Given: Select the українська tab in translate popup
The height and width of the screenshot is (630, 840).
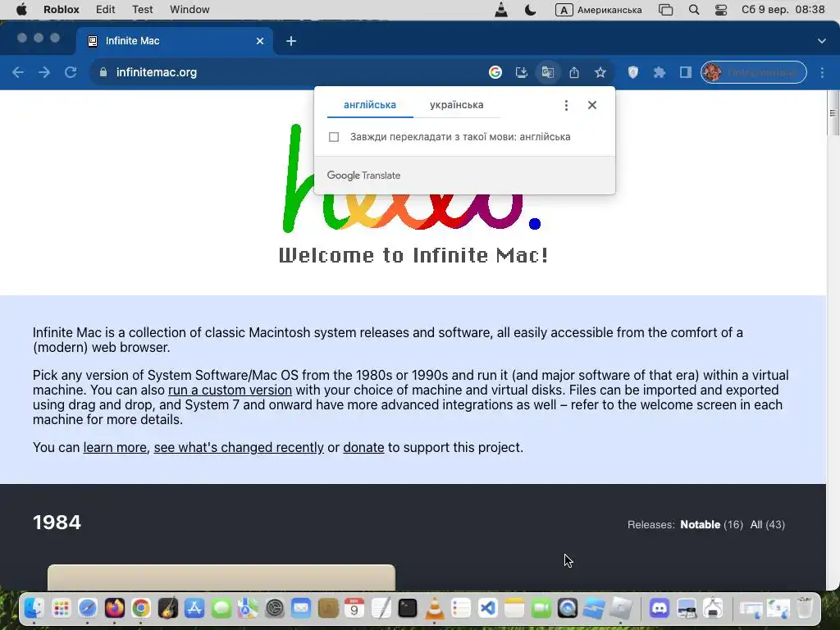Looking at the screenshot, I should pos(456,105).
